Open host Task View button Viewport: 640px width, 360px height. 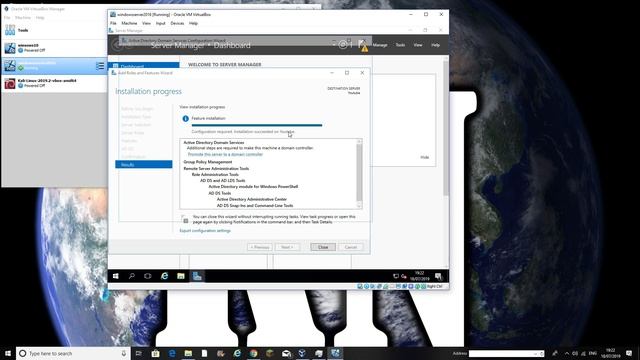click(139, 353)
